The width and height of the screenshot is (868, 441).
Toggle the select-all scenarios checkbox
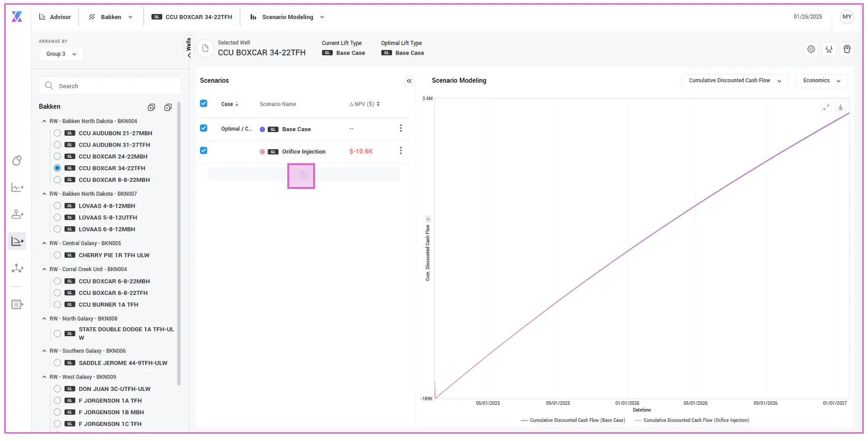[204, 103]
